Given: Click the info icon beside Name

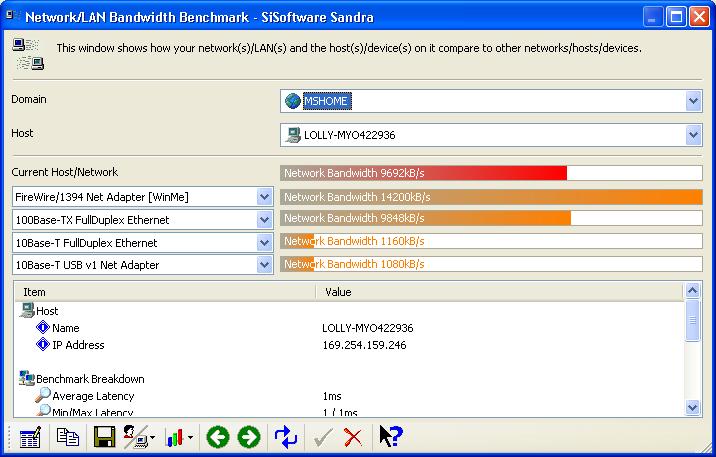Looking at the screenshot, I should 42,327.
